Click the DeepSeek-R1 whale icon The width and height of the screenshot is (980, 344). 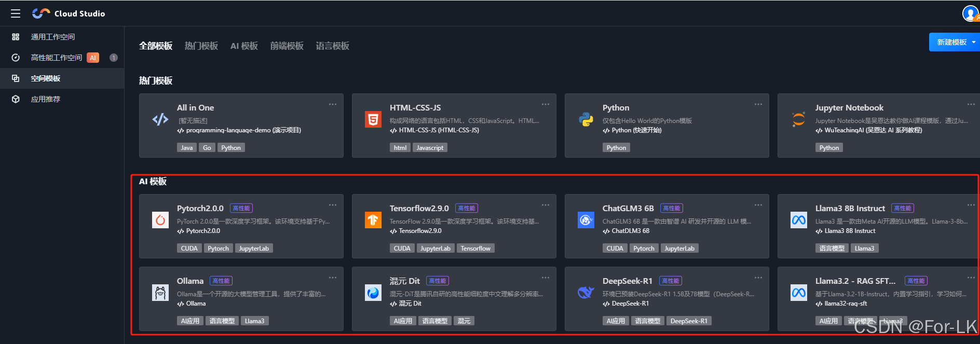tap(586, 293)
